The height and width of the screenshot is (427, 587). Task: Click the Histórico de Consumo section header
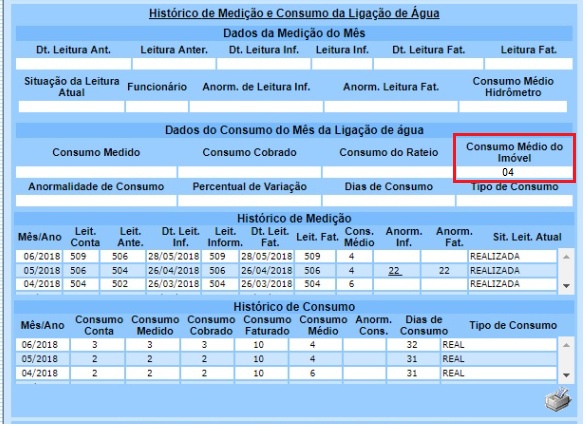[294, 307]
